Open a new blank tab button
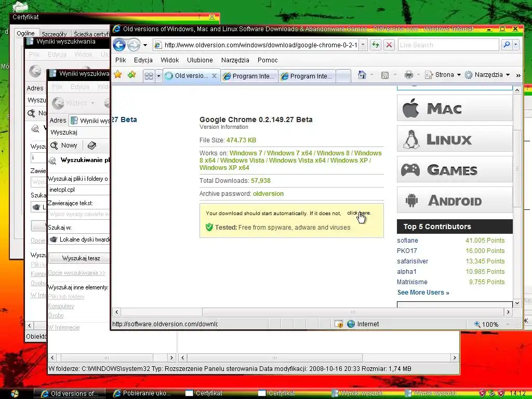 tap(344, 76)
